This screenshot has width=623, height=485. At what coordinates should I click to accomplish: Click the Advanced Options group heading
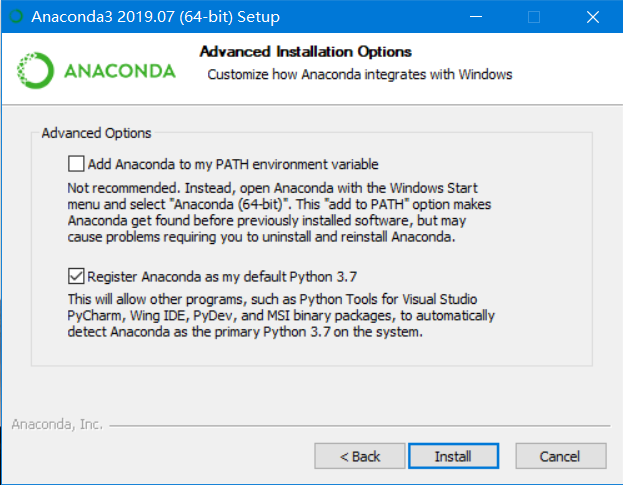[97, 133]
